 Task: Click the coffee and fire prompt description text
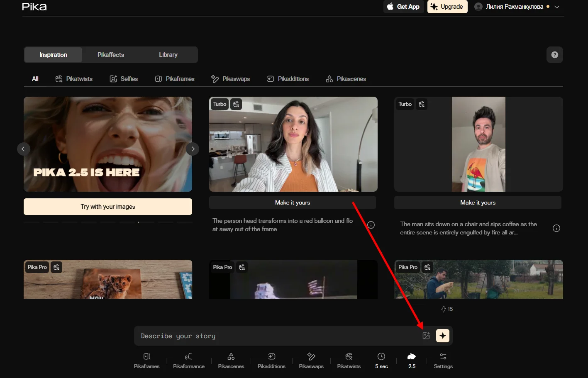[468, 228]
